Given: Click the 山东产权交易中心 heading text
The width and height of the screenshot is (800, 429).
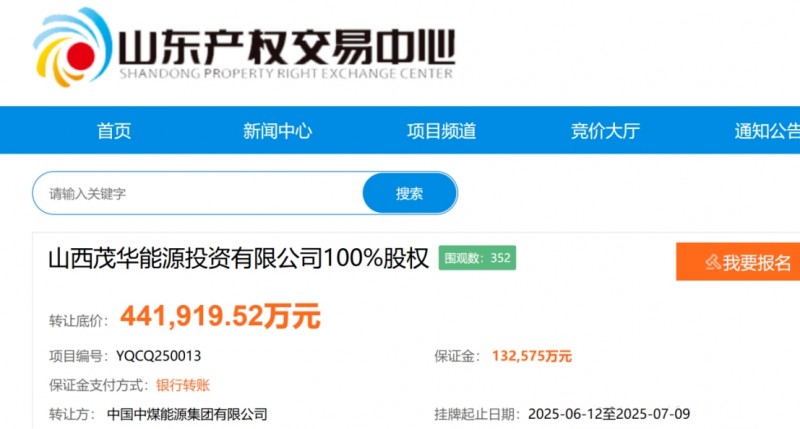Looking at the screenshot, I should 286,42.
